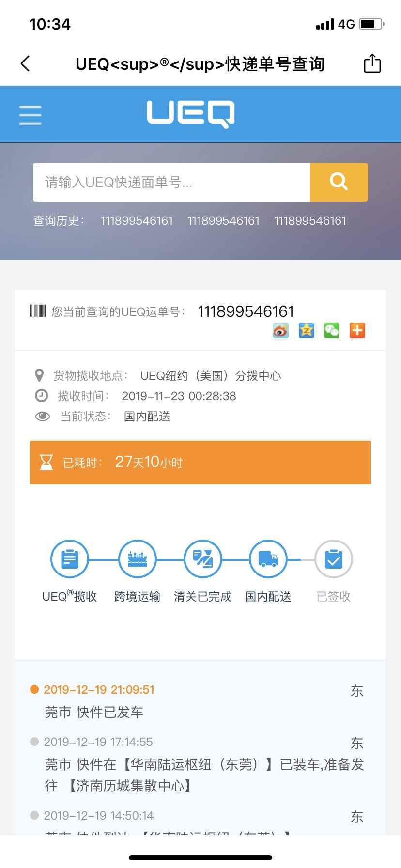The height and width of the screenshot is (868, 401).
Task: Tap the location pin icon
Action: point(40,375)
